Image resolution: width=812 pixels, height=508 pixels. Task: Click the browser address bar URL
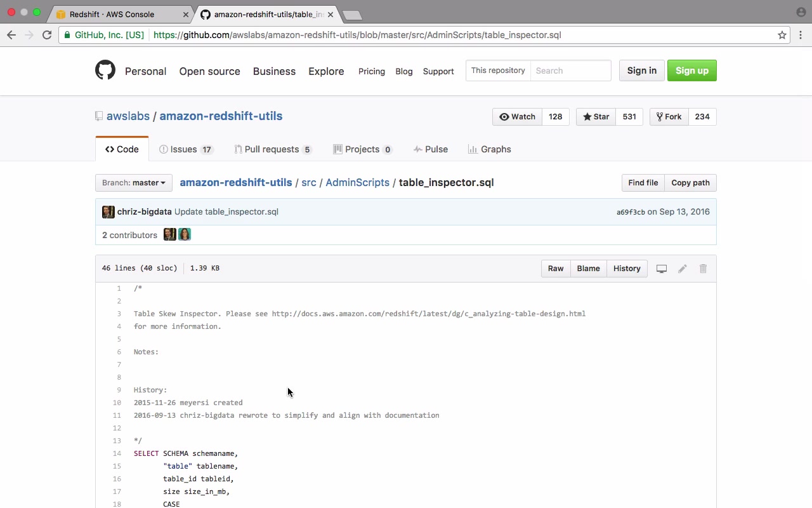(x=357, y=35)
